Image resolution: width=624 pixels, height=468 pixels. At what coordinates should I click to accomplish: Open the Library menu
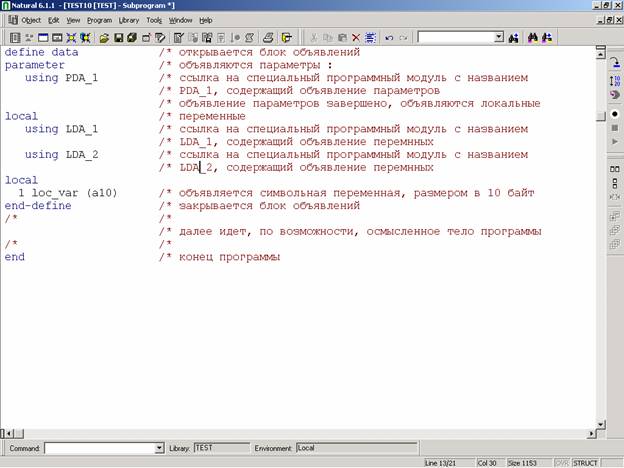click(129, 19)
